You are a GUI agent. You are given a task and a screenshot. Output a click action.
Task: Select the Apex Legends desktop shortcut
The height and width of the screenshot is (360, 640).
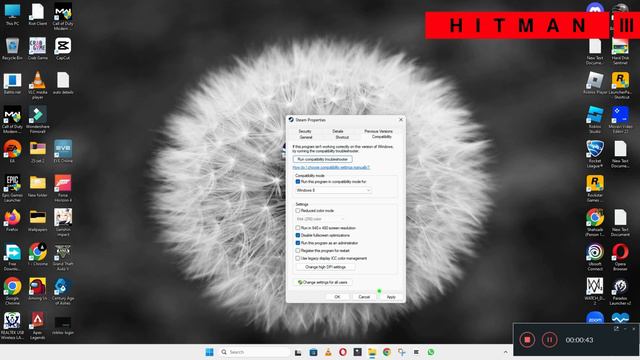point(38,325)
